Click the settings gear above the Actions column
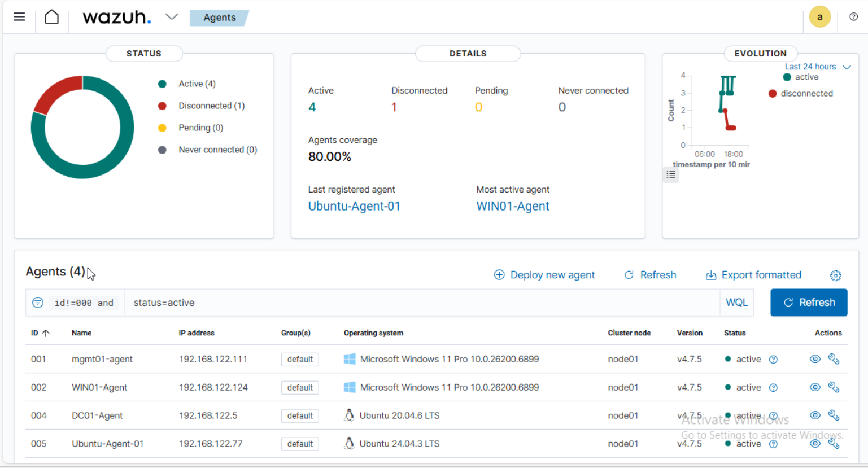868x468 pixels. click(836, 275)
